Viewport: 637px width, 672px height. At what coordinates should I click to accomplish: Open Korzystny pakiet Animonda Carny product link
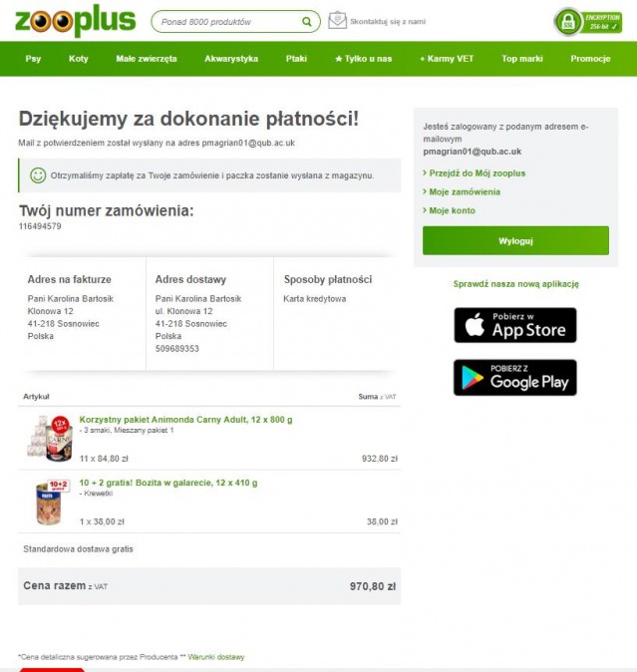[x=186, y=420]
